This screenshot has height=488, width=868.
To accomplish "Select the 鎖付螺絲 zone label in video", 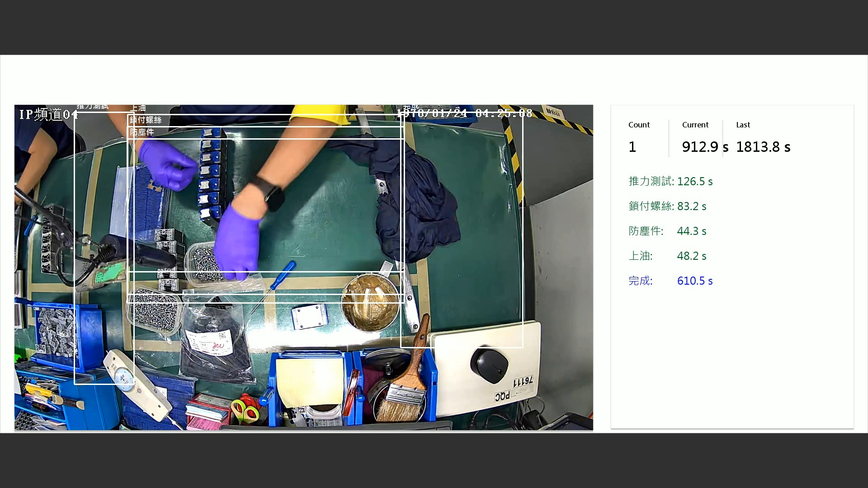I will 146,120.
